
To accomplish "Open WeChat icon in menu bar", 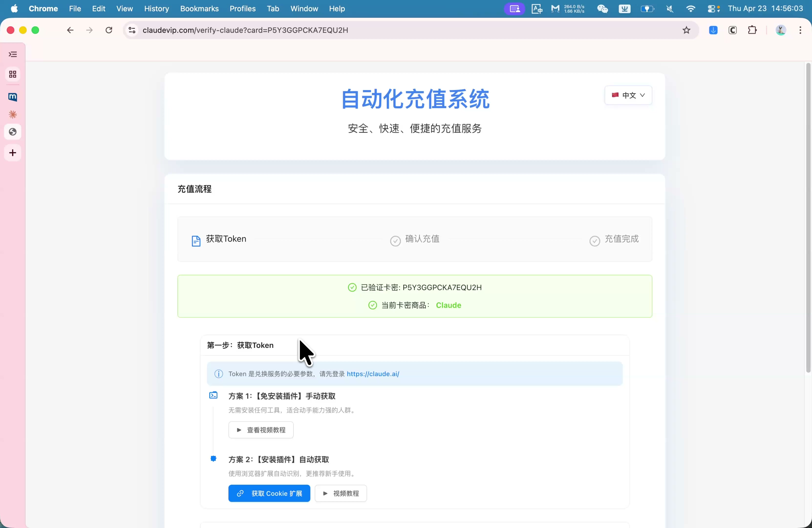I will tap(603, 9).
